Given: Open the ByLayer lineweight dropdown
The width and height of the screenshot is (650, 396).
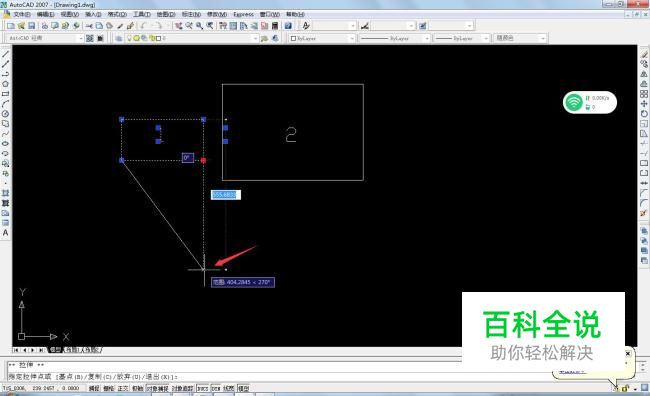Looking at the screenshot, I should click(486, 38).
